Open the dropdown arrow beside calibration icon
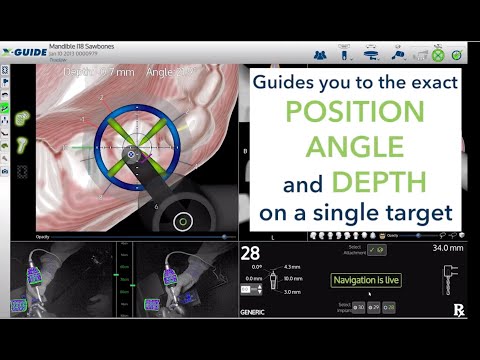 [405, 59]
